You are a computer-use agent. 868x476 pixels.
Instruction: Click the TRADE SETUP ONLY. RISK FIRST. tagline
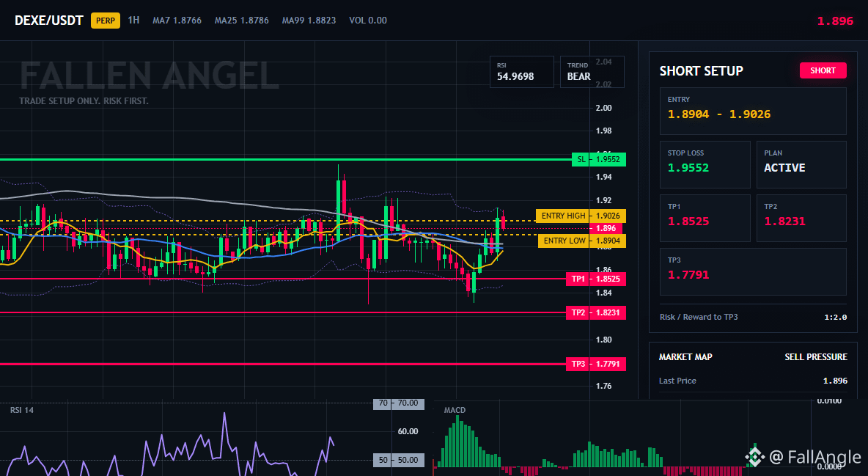tap(84, 101)
